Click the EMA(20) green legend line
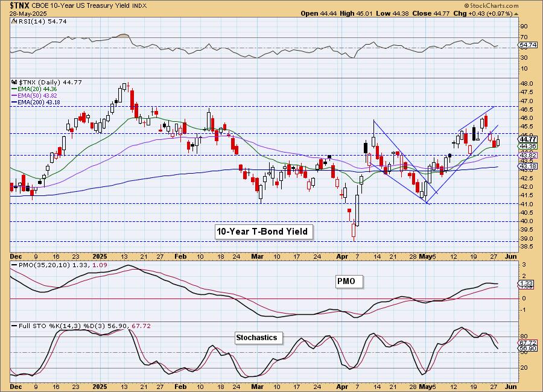This screenshot has height=392, width=543. coord(14,89)
